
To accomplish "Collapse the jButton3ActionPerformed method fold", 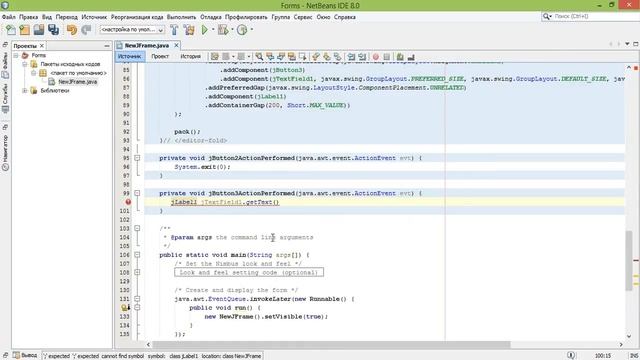I will (137, 193).
